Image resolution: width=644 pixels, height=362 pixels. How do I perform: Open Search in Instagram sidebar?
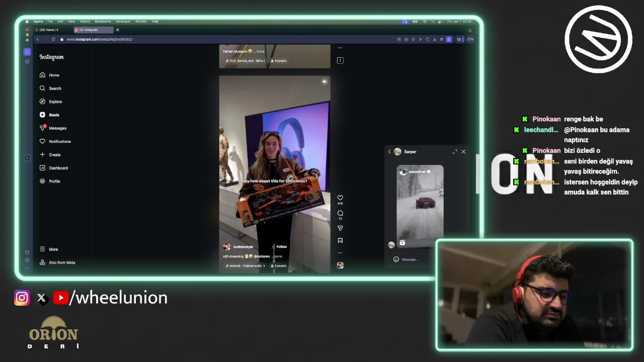coord(50,88)
